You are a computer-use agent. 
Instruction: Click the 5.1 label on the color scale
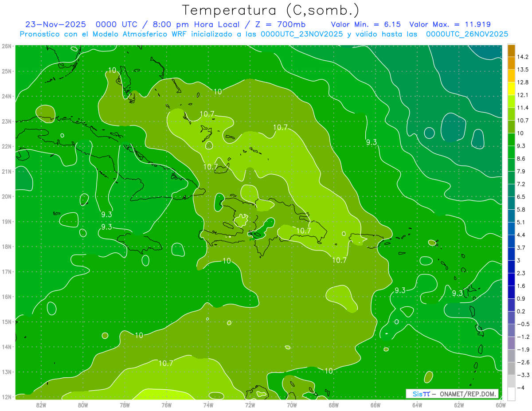521,222
